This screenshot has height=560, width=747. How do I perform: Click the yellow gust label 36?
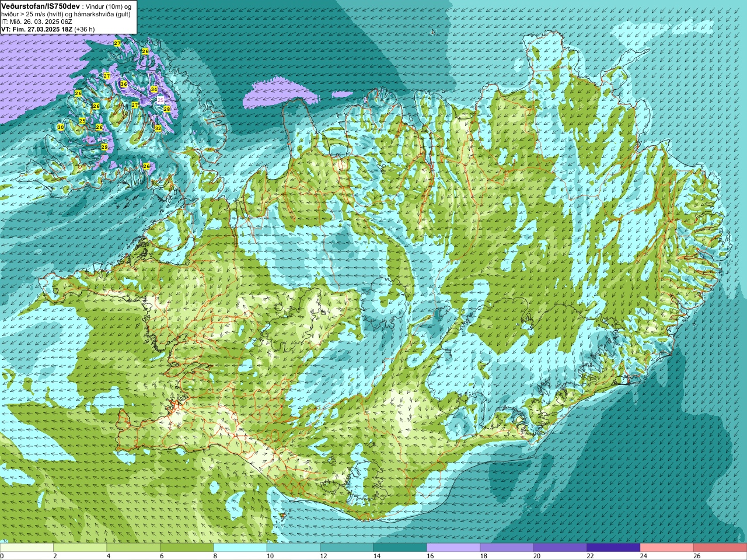[123, 84]
